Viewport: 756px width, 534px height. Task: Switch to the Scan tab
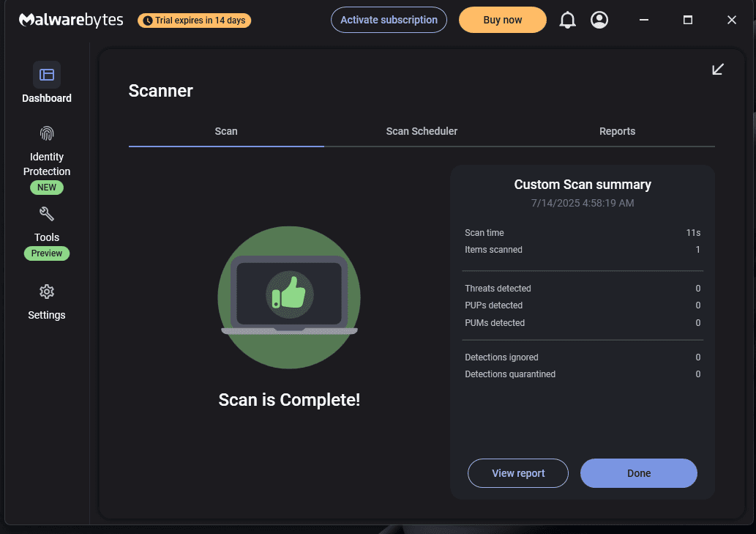tap(226, 131)
